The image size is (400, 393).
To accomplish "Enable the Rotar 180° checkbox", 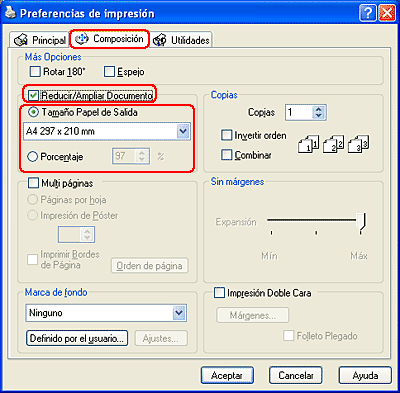I will 35,71.
